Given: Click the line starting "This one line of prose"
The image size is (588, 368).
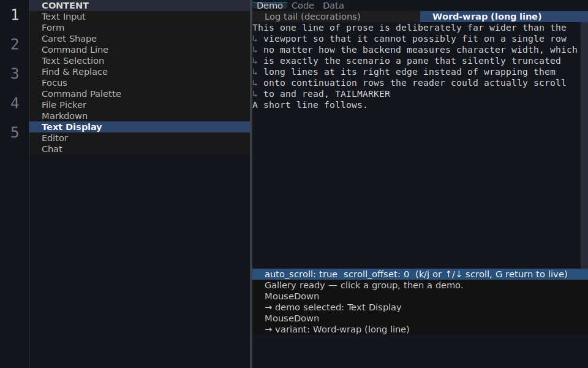Looking at the screenshot, I should (x=409, y=28).
